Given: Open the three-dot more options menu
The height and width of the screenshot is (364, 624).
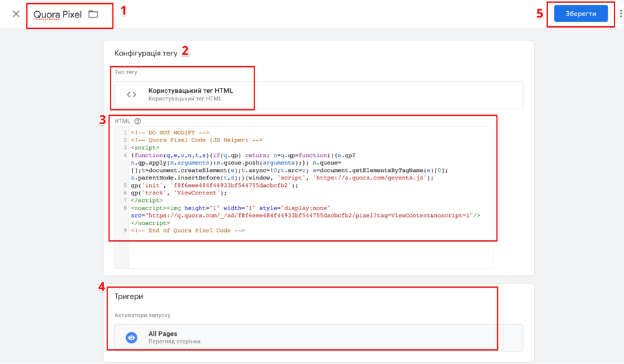Looking at the screenshot, I should point(621,14).
